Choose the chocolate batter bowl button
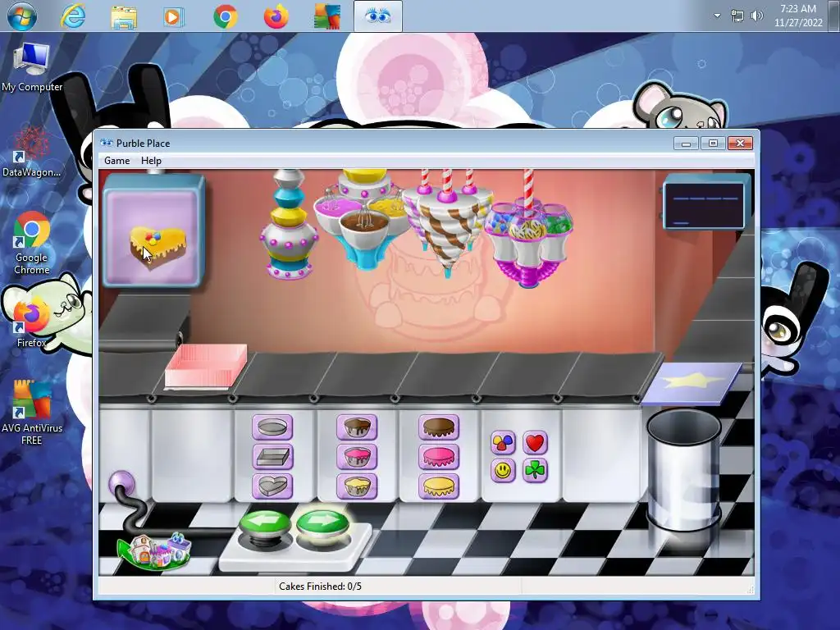The height and width of the screenshot is (630, 840). 357,427
